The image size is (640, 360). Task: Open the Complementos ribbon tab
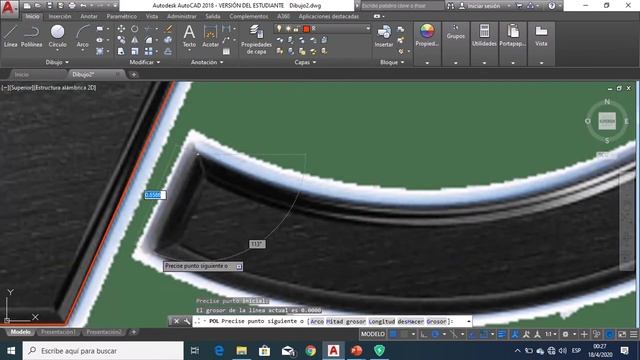pyautogui.click(x=249, y=16)
